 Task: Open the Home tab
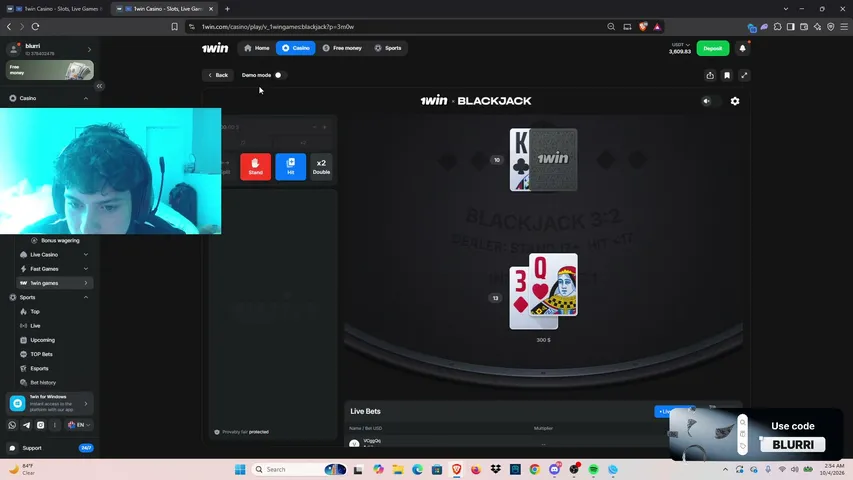point(257,48)
